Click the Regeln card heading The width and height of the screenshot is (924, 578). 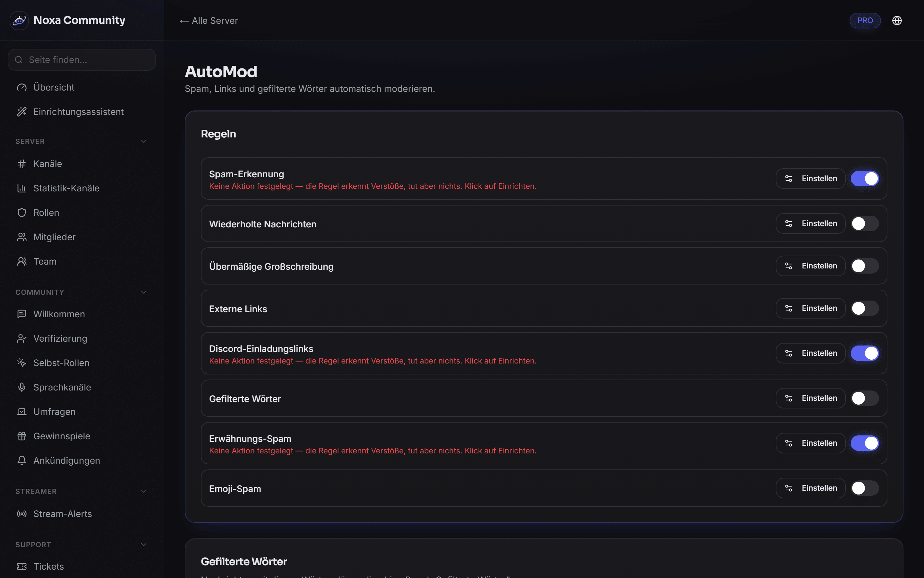coord(218,134)
